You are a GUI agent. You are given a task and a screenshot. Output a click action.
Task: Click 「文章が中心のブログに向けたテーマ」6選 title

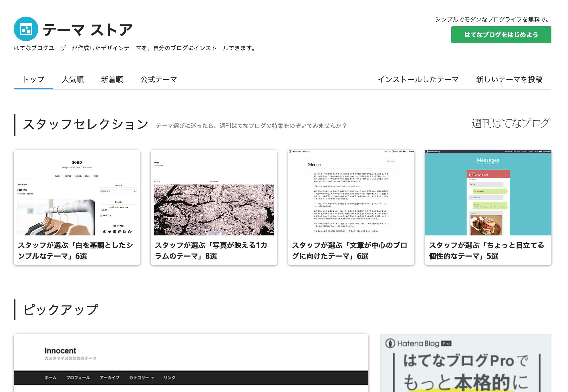tap(349, 251)
